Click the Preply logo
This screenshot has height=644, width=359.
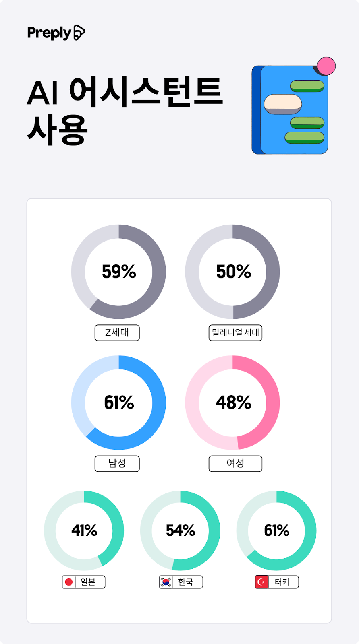56,33
